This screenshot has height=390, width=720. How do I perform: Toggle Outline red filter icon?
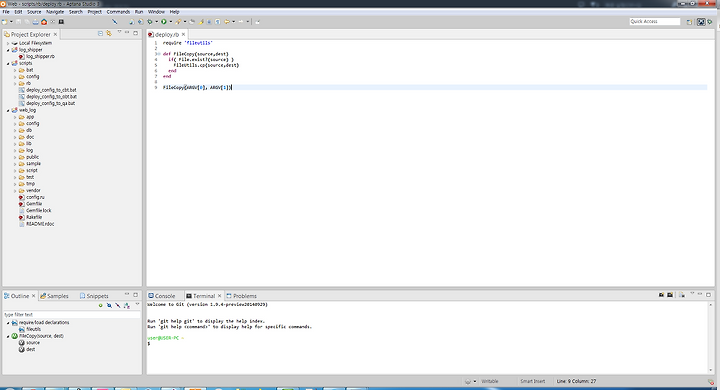(x=118, y=305)
